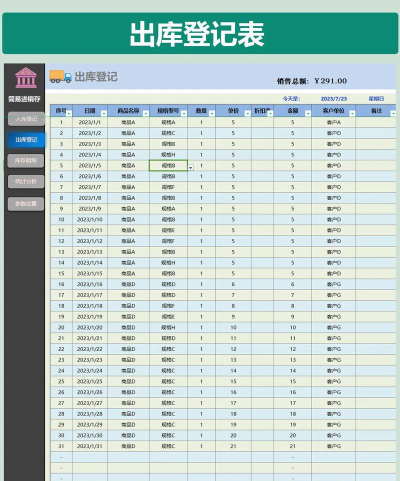Click the pink bank building logo icon
Image resolution: width=400 pixels, height=481 pixels.
pyautogui.click(x=26, y=78)
